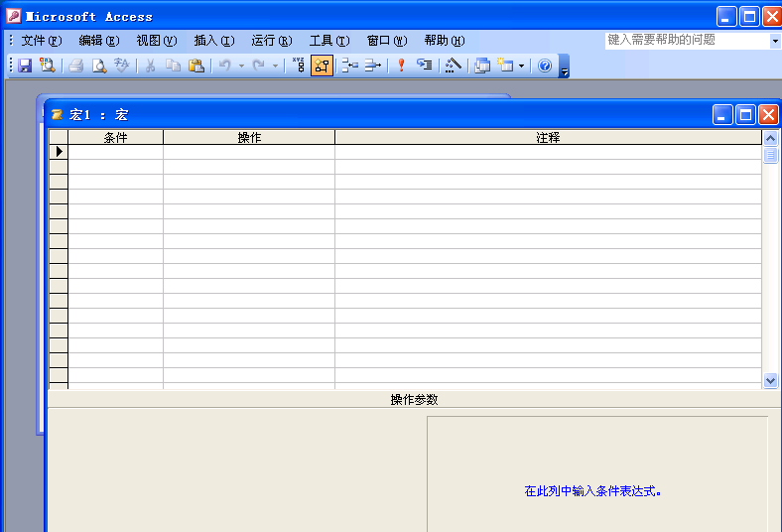This screenshot has width=782, height=532.
Task: Click the Insert Rows toolbar icon
Action: (350, 66)
